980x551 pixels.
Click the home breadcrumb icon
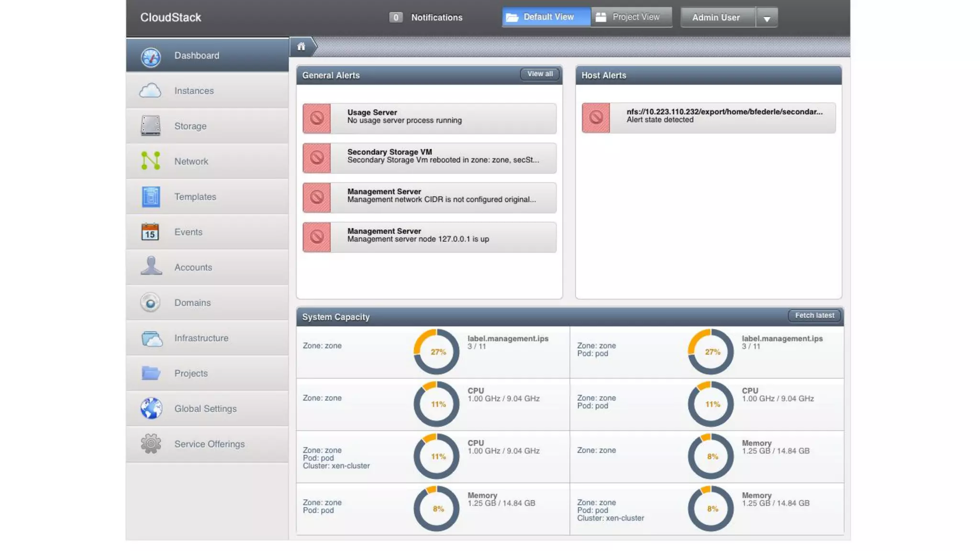[301, 46]
